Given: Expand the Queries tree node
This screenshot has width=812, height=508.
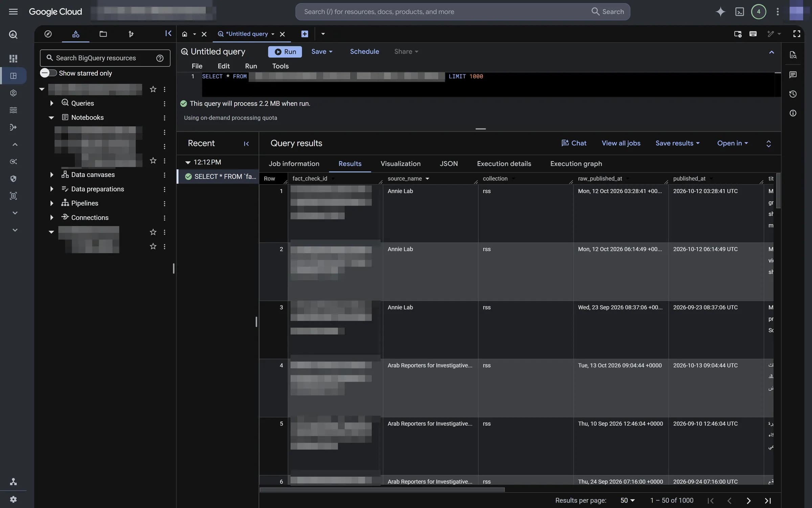Looking at the screenshot, I should (x=52, y=103).
